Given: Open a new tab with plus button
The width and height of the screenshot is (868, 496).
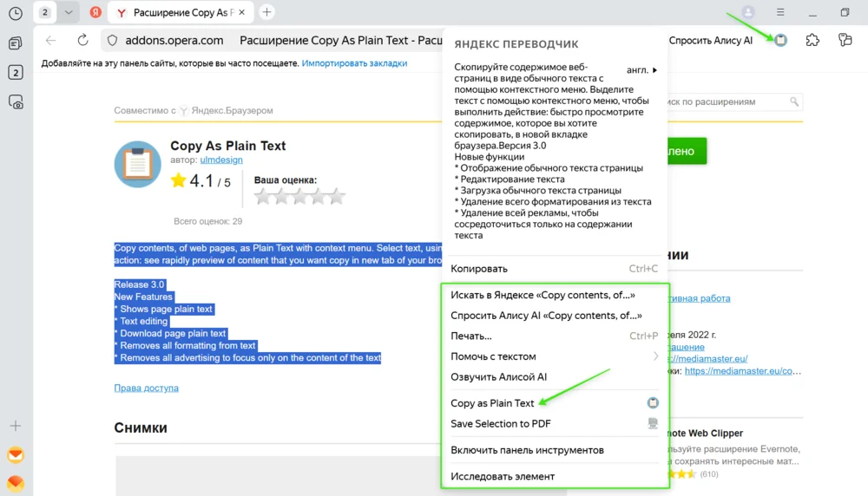Looking at the screenshot, I should coord(266,12).
